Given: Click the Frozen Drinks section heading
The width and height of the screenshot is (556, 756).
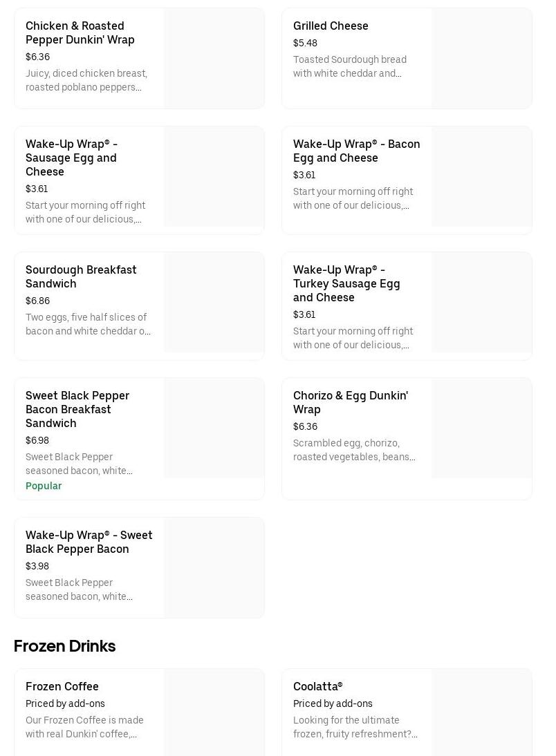Looking at the screenshot, I should [64, 646].
